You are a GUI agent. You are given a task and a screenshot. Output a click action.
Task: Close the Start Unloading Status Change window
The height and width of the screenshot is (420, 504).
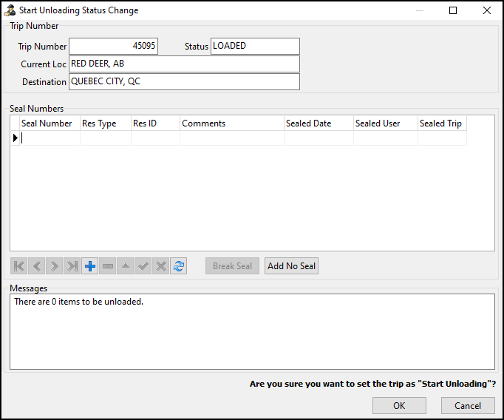(x=487, y=10)
